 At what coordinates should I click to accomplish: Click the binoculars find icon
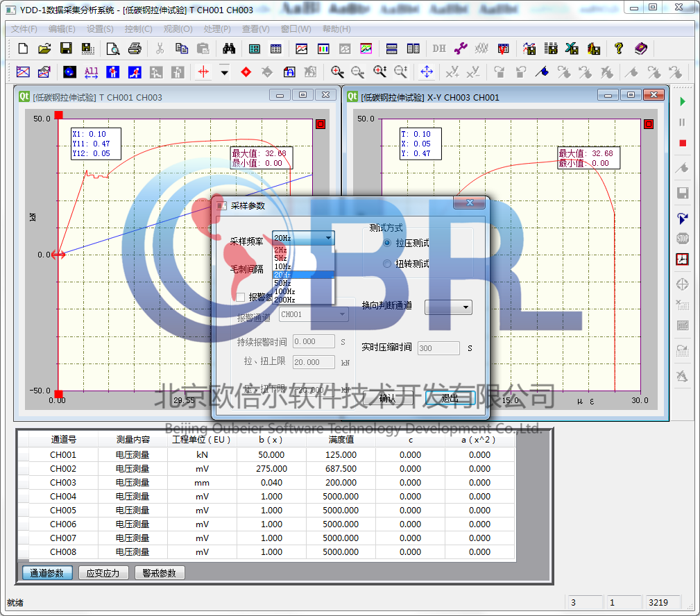tap(229, 49)
